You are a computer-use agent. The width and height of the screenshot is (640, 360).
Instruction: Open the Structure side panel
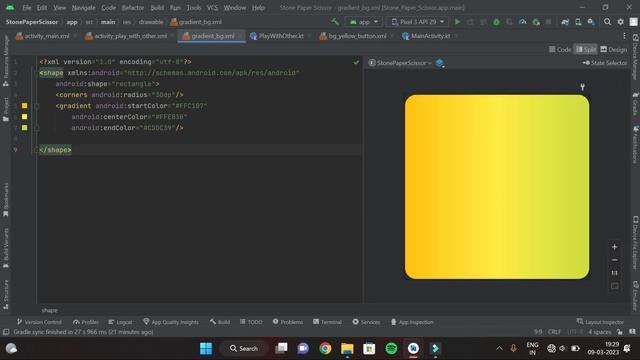(x=6, y=294)
